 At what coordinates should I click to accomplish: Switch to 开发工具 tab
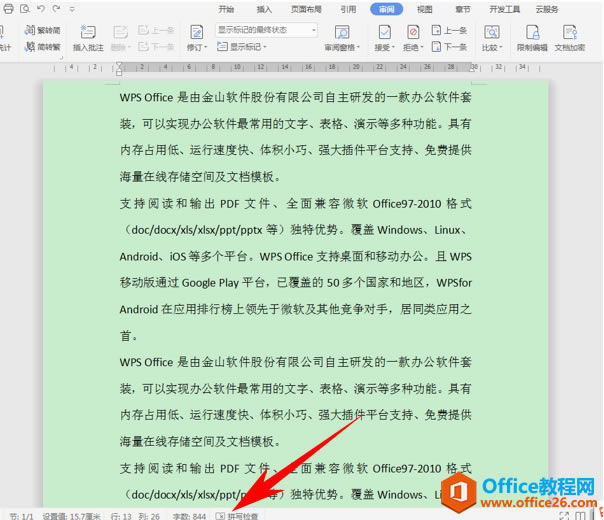point(505,9)
